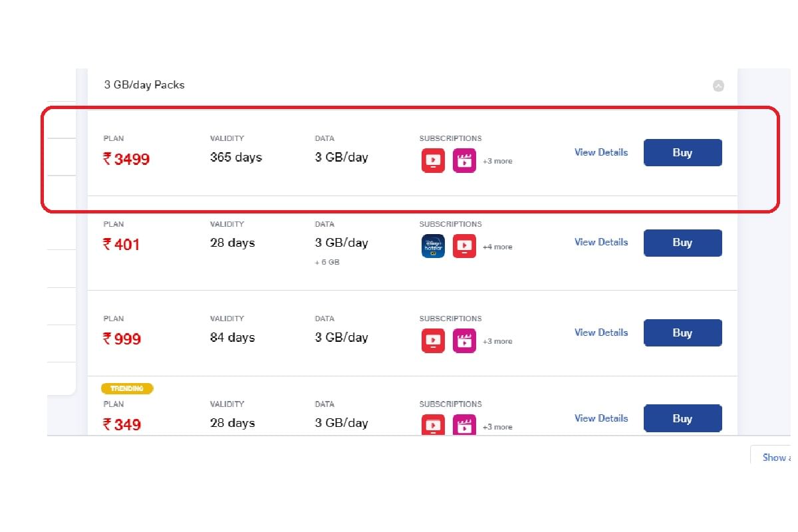Screen dimensions: 798x532
Task: Open View Details for the ₹3499 plan
Action: click(600, 152)
